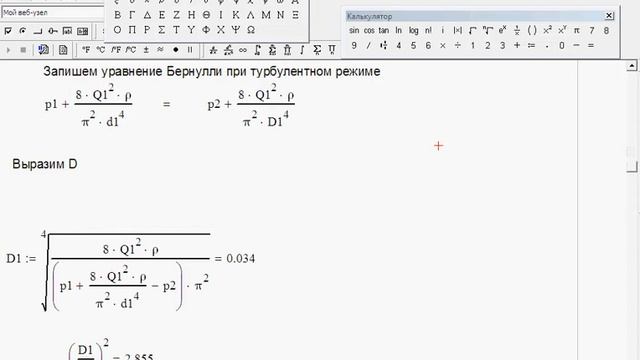Insert product Π operator from calculus toolbar
This screenshot has width=640, height=360.
tap(331, 50)
